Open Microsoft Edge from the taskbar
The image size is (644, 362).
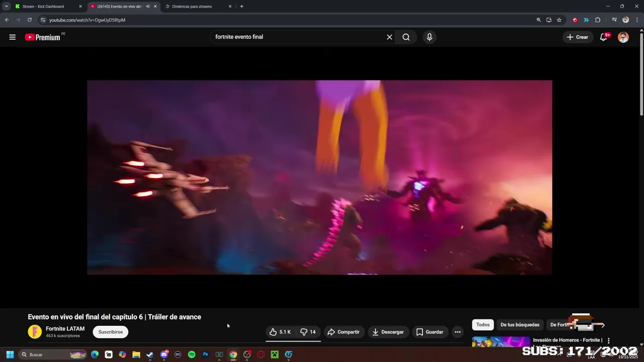[95, 354]
